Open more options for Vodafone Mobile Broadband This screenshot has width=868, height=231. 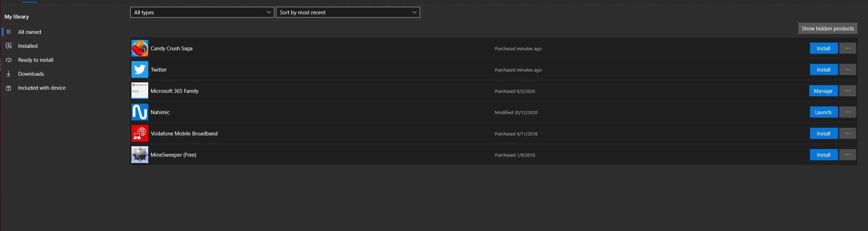tap(848, 133)
